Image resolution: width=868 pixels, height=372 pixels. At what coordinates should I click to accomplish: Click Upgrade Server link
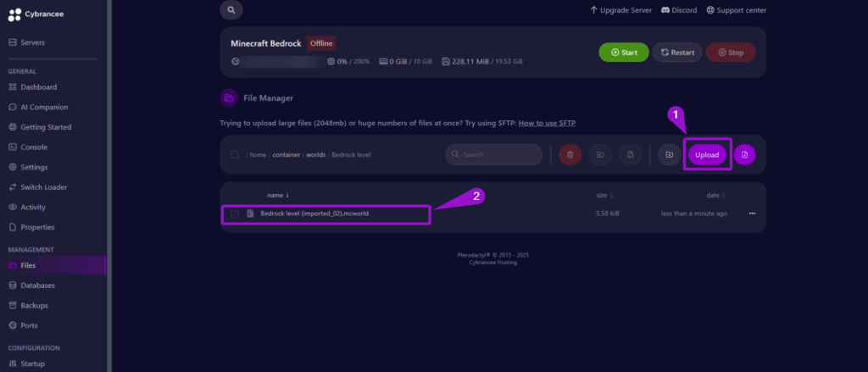[x=620, y=10]
